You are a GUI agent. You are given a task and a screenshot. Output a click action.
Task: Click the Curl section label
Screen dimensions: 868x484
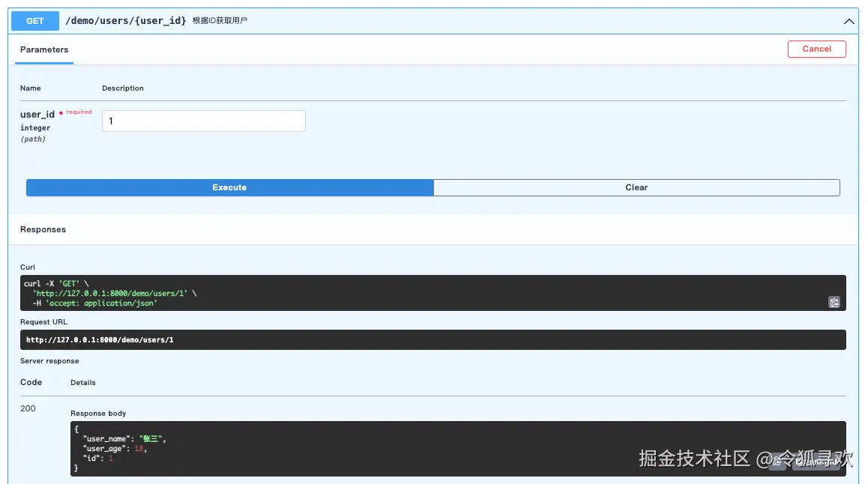tap(28, 267)
